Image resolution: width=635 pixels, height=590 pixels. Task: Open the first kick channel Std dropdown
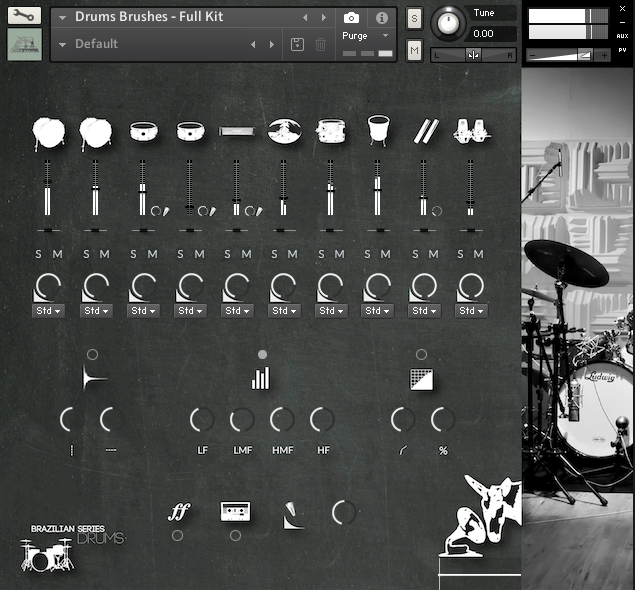(x=48, y=311)
